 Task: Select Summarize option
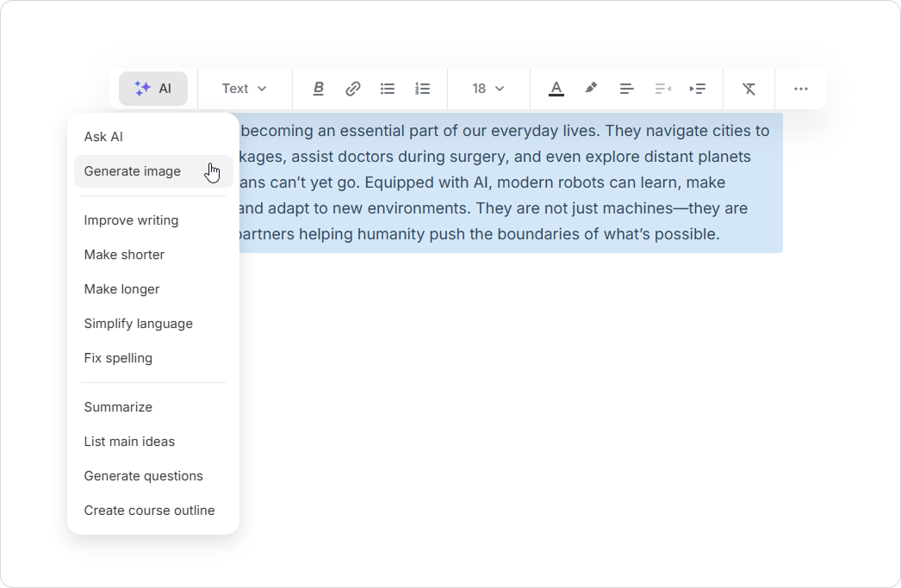point(118,407)
